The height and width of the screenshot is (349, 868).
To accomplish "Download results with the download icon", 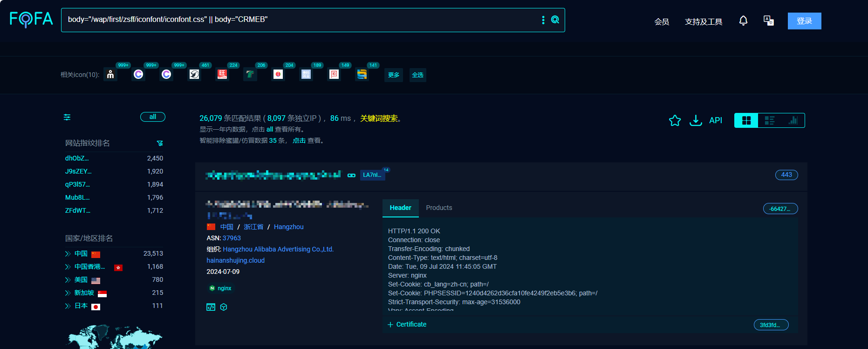I will coord(696,120).
